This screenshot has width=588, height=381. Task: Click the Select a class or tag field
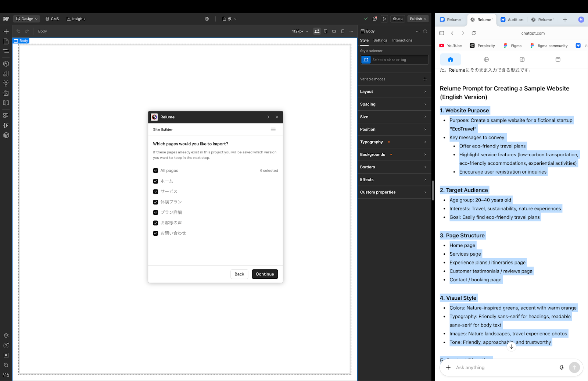tap(394, 60)
